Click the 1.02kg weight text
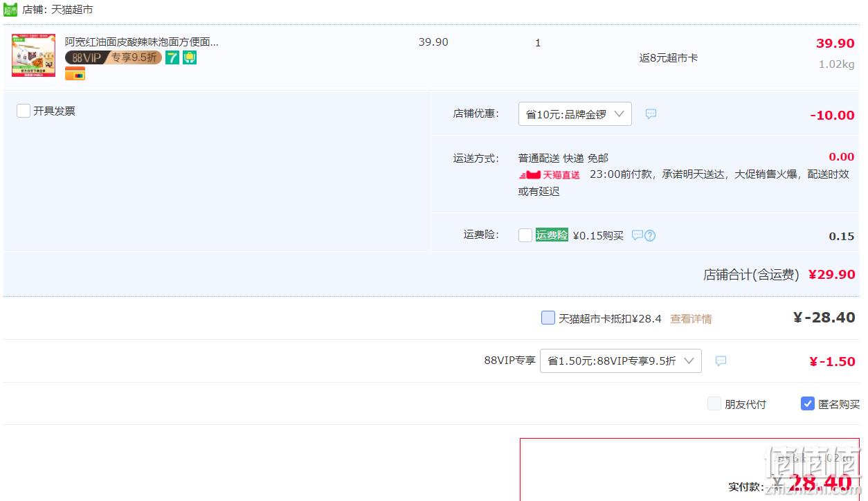This screenshot has width=868, height=501. [x=836, y=64]
